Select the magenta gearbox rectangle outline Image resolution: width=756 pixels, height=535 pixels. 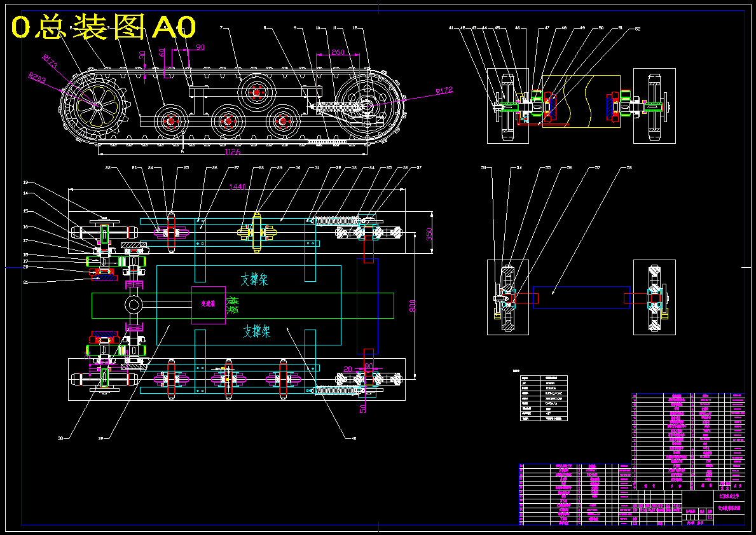[x=209, y=305]
